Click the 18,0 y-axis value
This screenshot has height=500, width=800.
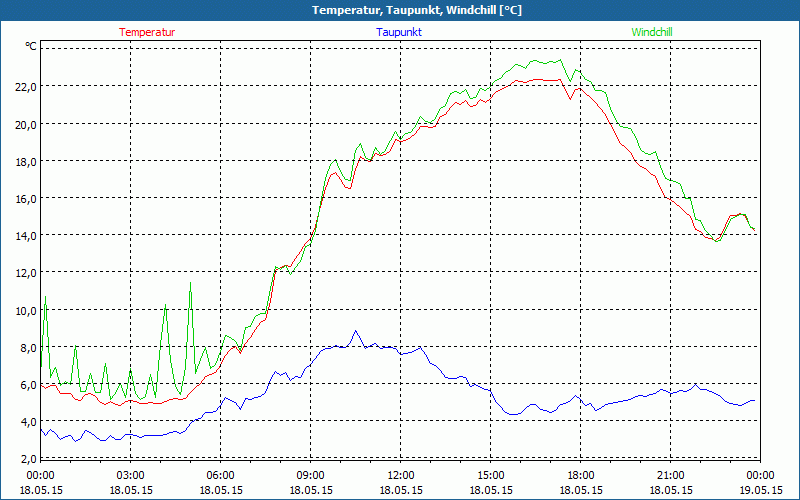click(x=26, y=161)
